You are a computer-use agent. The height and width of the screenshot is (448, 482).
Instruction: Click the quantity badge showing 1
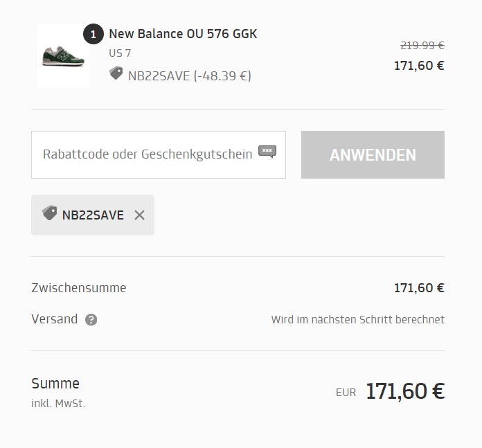[93, 34]
